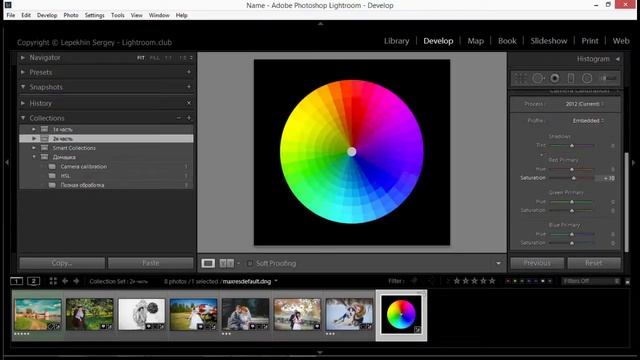Screen dimensions: 640x360
Task: Open the Settings menu
Action: coord(95,15)
